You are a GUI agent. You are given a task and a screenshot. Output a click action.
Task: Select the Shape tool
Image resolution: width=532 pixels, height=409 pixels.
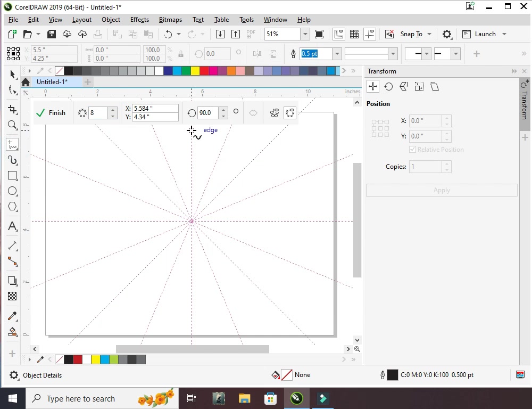[x=13, y=90]
